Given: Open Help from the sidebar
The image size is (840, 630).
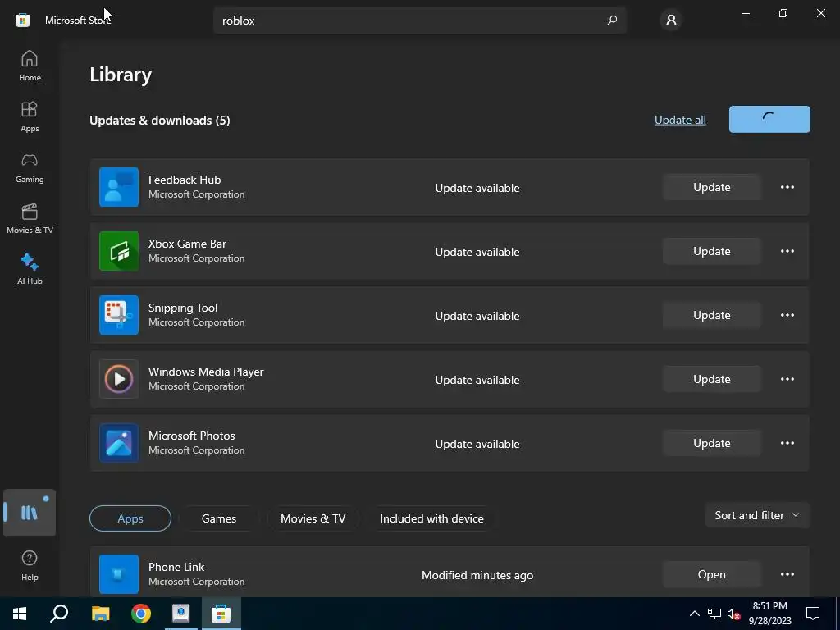Looking at the screenshot, I should [30, 565].
